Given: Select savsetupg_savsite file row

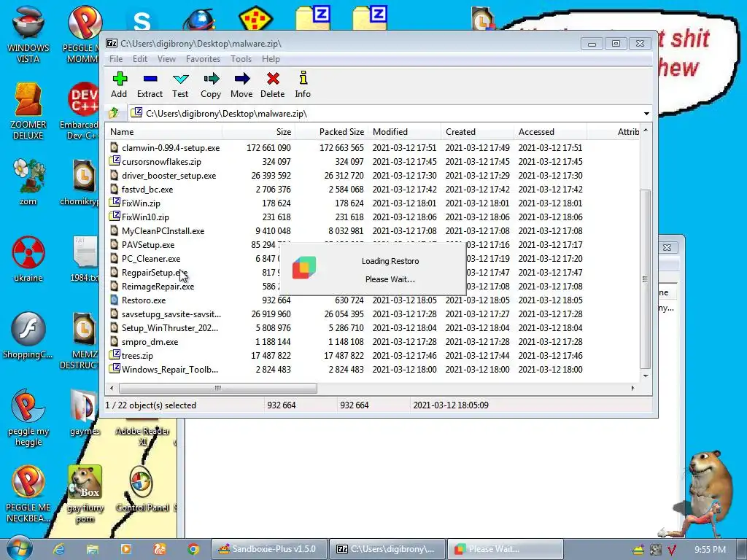Looking at the screenshot, I should 166,314.
